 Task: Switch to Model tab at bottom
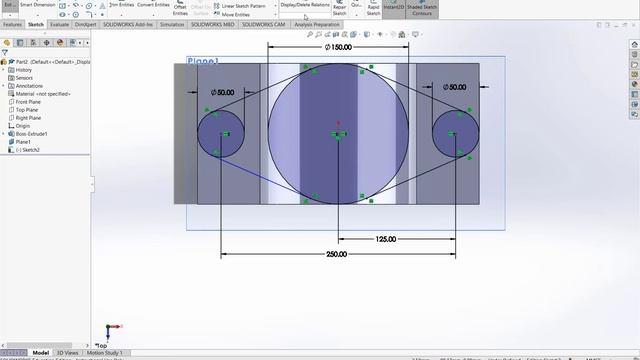[x=40, y=353]
